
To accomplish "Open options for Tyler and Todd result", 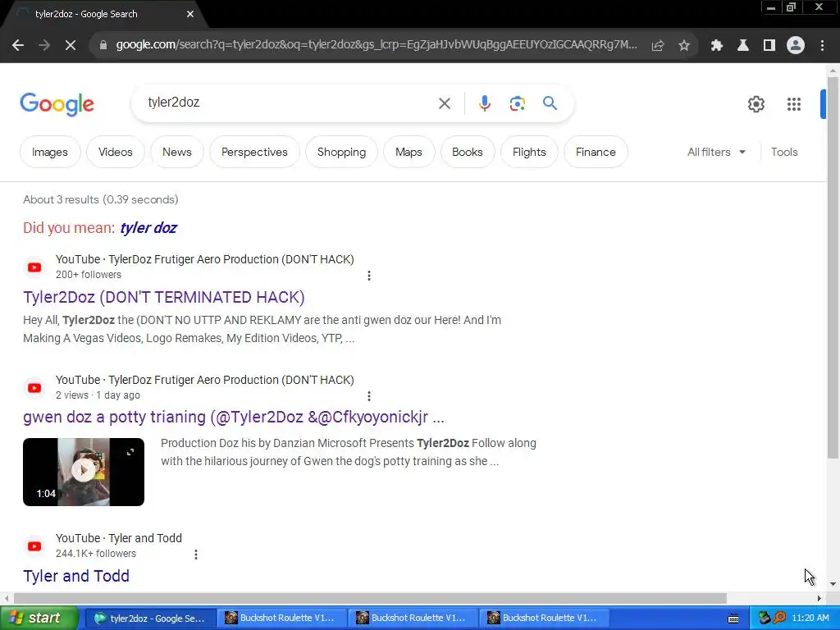I will tap(195, 555).
